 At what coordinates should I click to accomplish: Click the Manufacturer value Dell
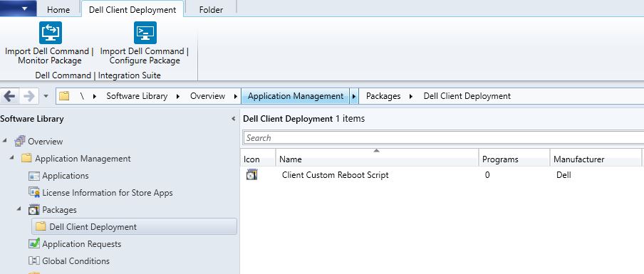tap(563, 175)
